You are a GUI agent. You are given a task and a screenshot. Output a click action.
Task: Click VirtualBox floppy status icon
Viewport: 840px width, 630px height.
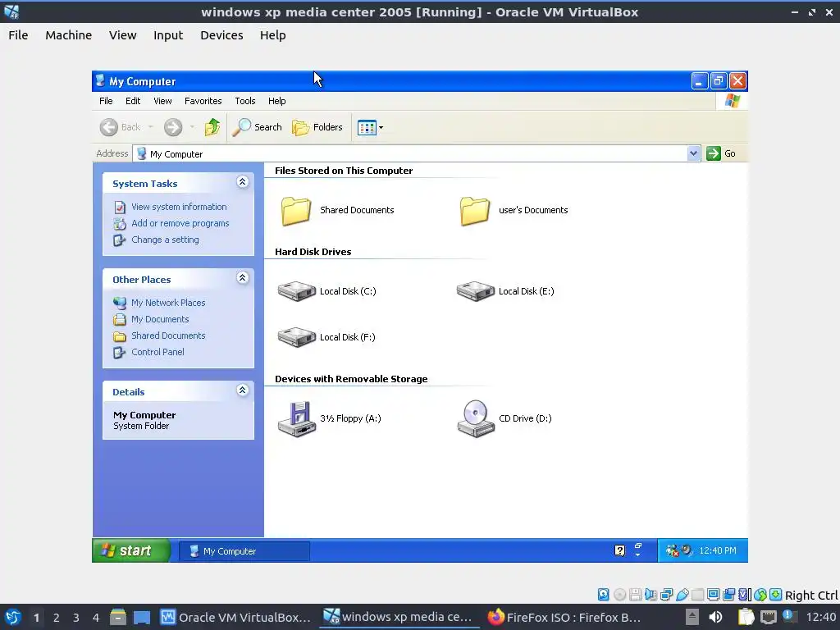(636, 595)
